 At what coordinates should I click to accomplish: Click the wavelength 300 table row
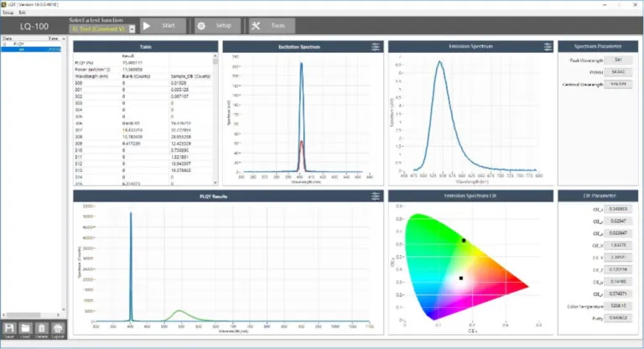pyautogui.click(x=143, y=83)
